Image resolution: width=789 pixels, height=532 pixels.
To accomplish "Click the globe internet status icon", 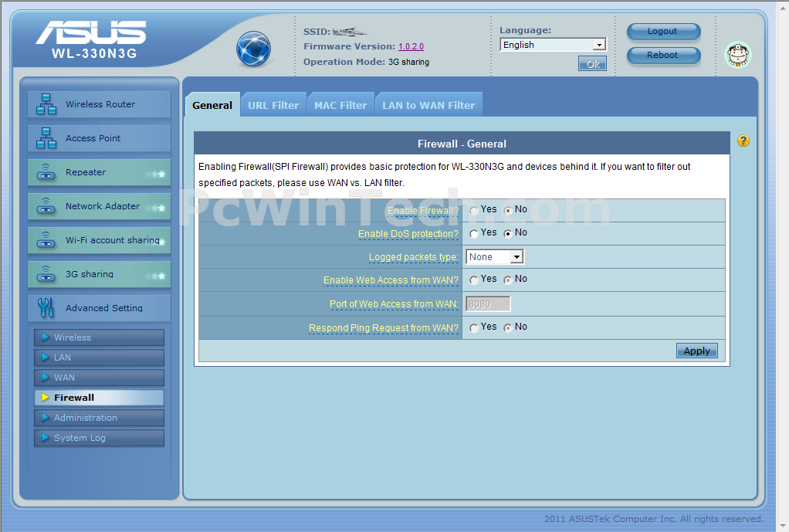I will (253, 49).
